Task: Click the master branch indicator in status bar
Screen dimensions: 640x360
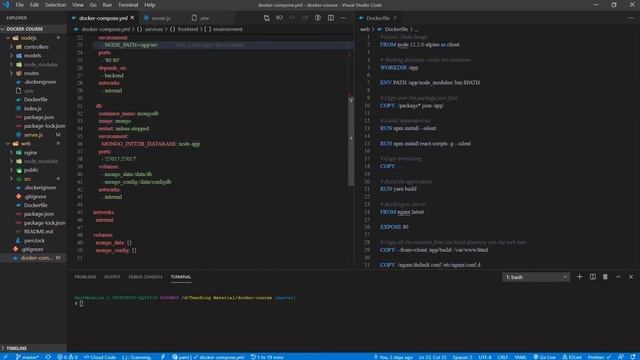Action: 27,357
